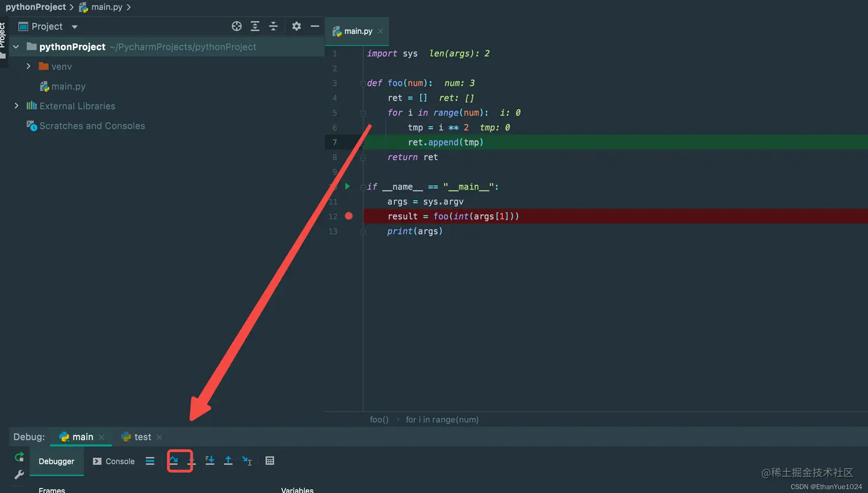Expand the venv folder
The width and height of the screenshot is (868, 493).
pyautogui.click(x=28, y=66)
